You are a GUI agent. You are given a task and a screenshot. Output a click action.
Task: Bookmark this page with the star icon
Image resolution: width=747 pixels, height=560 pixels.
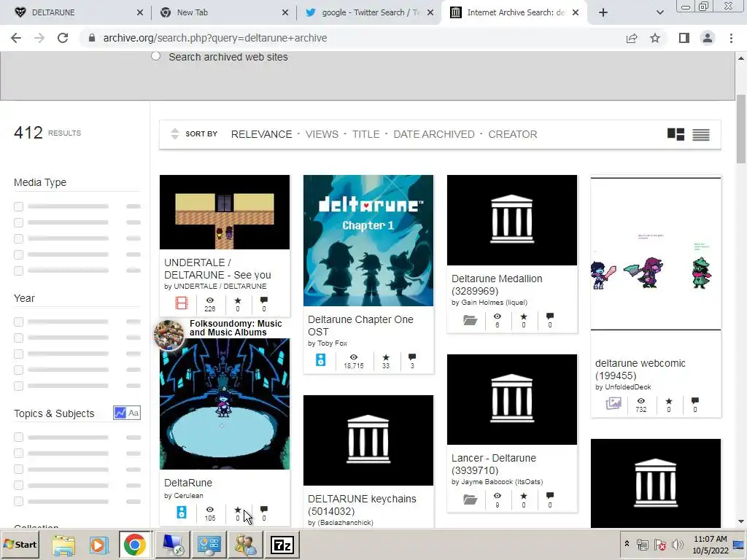655,38
